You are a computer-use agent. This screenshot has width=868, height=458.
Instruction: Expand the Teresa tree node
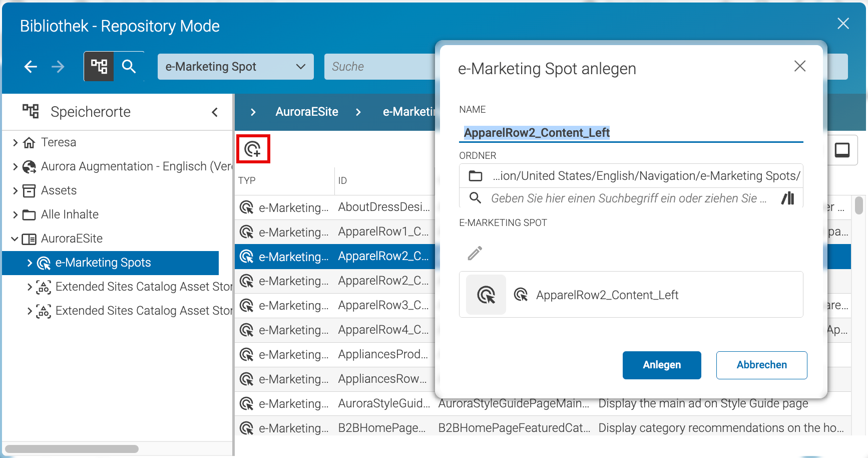click(x=15, y=143)
